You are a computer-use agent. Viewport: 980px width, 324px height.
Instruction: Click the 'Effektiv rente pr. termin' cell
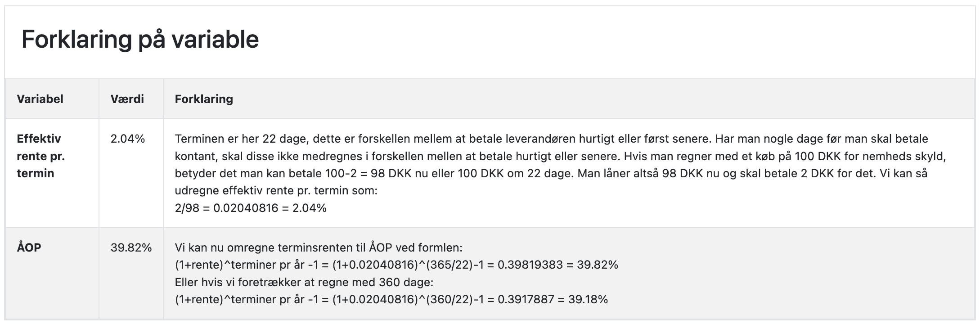click(x=41, y=156)
